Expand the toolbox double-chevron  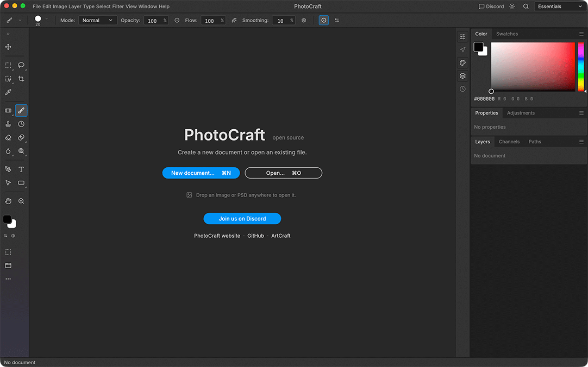point(8,34)
